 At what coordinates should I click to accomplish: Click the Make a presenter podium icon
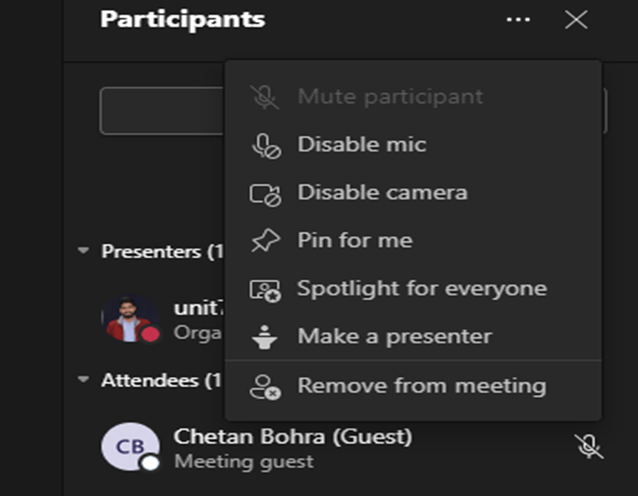(x=264, y=337)
